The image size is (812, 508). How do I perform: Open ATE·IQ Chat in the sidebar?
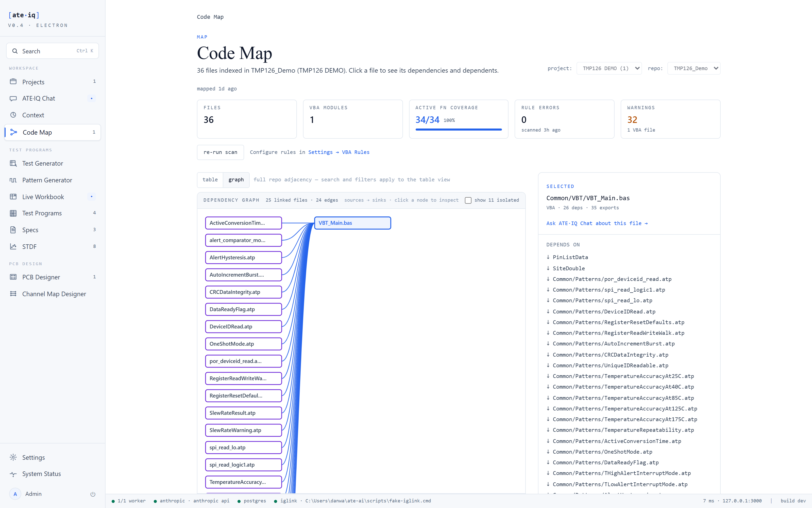(x=53, y=99)
